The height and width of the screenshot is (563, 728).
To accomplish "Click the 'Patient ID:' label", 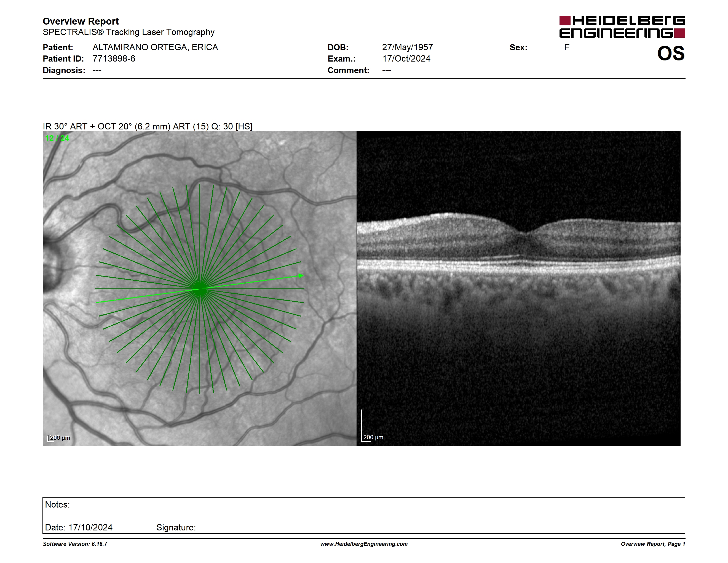I will [63, 59].
